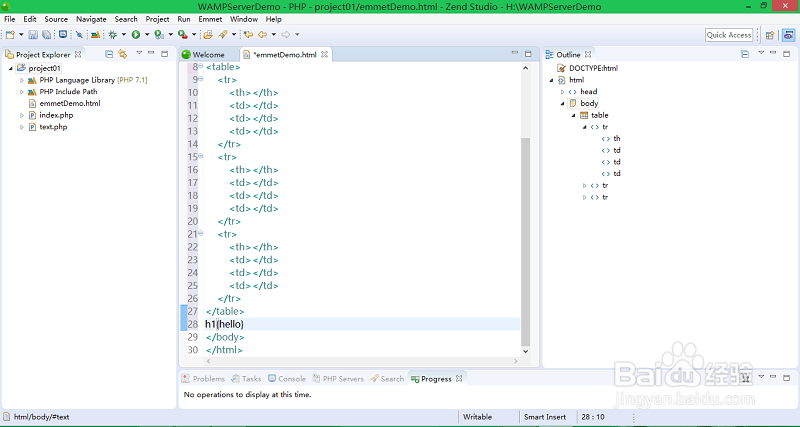Screen dimensions: 800x427
Task: Click the Back navigation arrow
Action: point(262,35)
